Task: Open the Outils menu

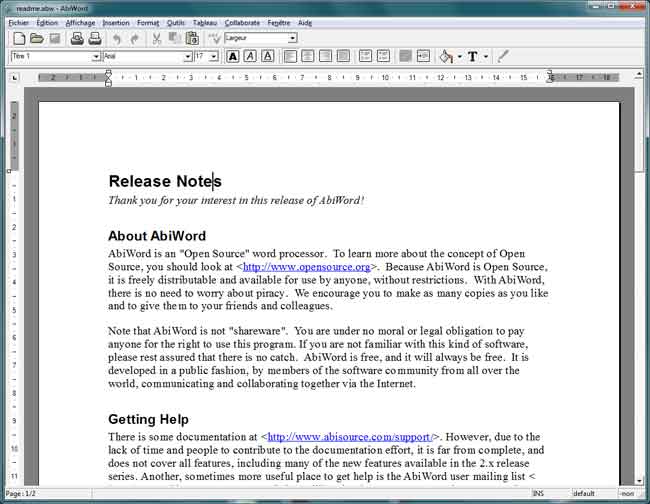Action: [x=176, y=23]
